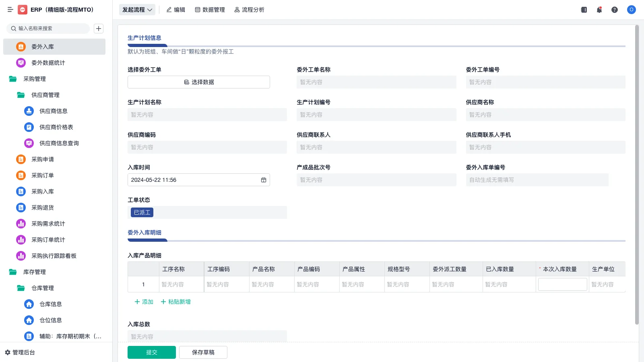Open 仓库信息 under 仓库管理
Screen dimensions: 644x362
(51, 304)
